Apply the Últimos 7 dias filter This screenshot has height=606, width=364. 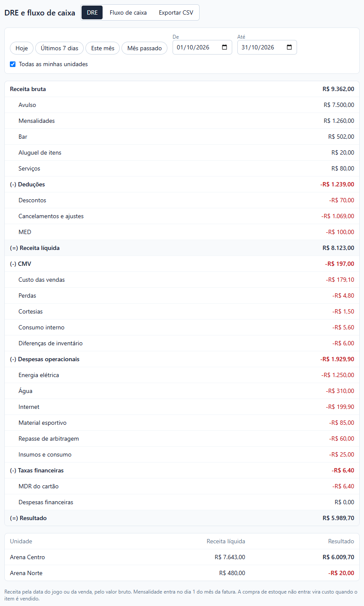pyautogui.click(x=59, y=48)
